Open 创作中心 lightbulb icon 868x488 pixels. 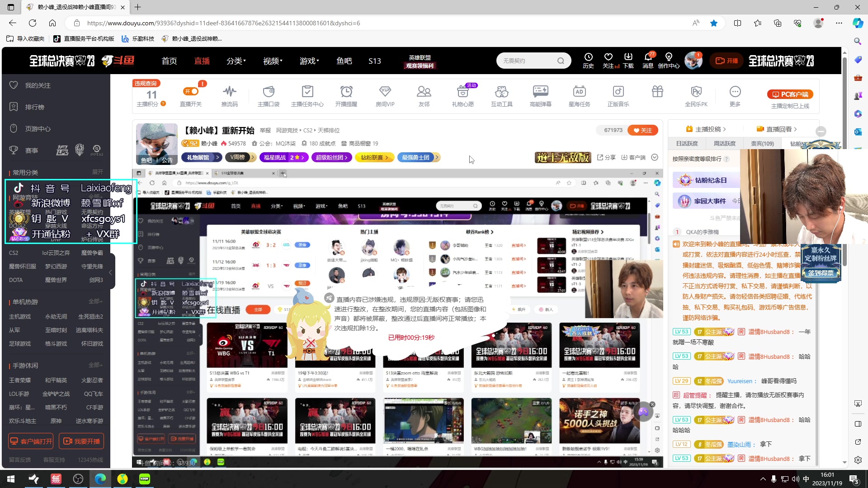pos(669,57)
